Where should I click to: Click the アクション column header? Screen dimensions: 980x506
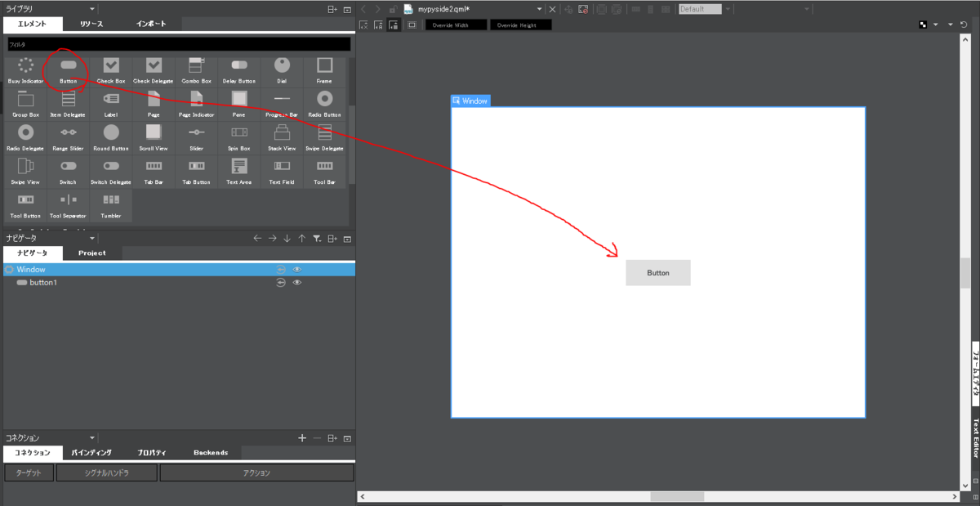click(x=256, y=472)
